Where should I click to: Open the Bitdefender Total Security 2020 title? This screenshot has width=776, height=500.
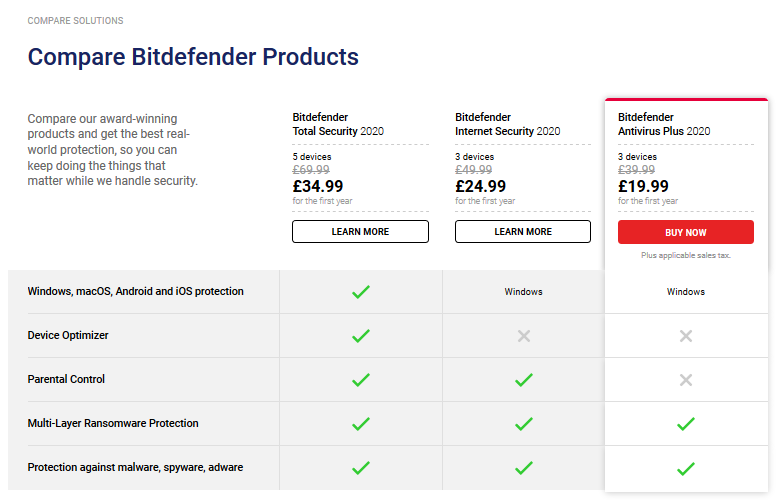pyautogui.click(x=338, y=124)
